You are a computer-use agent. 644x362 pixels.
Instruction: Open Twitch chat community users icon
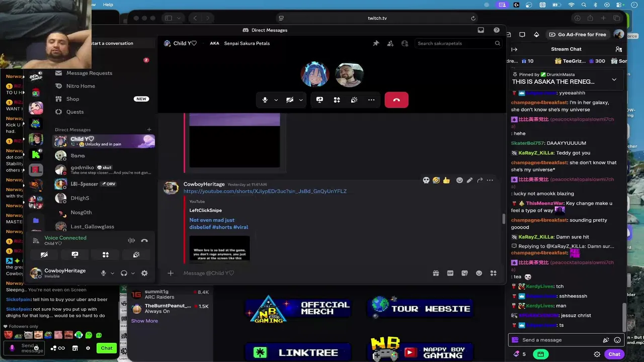click(619, 49)
